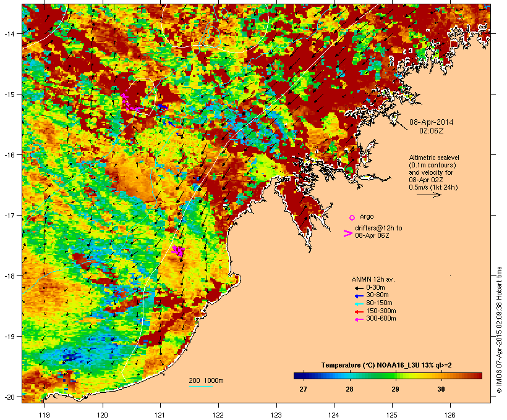Viewport: 507px width, 420px height.
Task: Click the IMOS copyright timestamp text
Action: pos(499,330)
